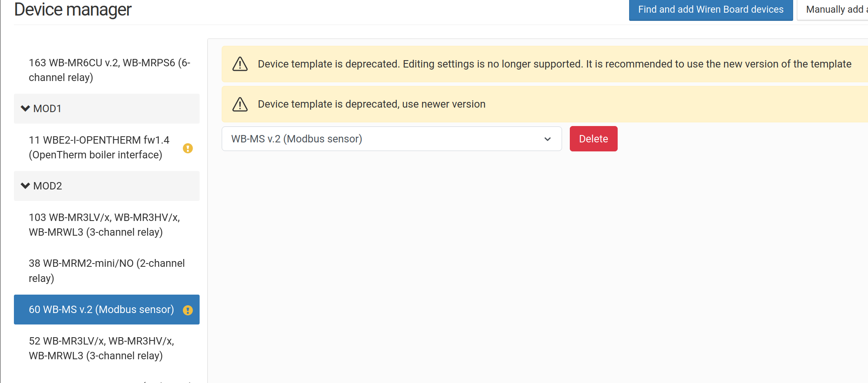Click the yellow warning icon beside OpenTherm boiler interface
868x383 pixels.
tap(188, 148)
